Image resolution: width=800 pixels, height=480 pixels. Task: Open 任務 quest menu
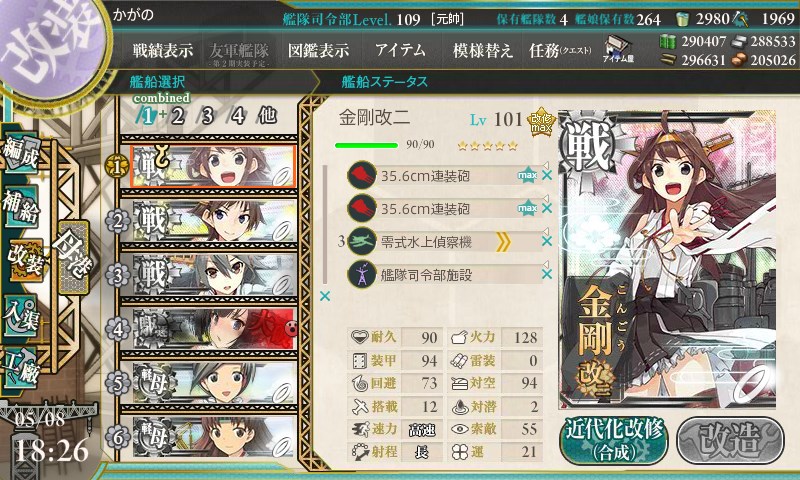[x=560, y=50]
